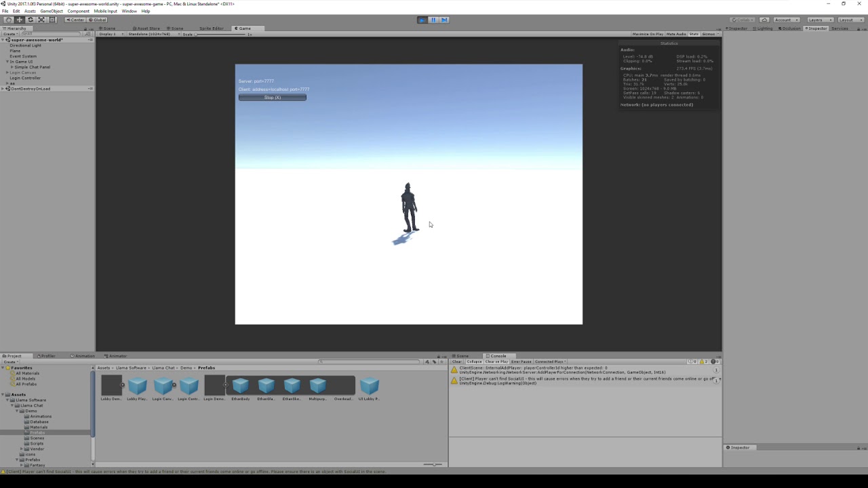Open the Collab button
The image size is (868, 488).
[x=744, y=20]
